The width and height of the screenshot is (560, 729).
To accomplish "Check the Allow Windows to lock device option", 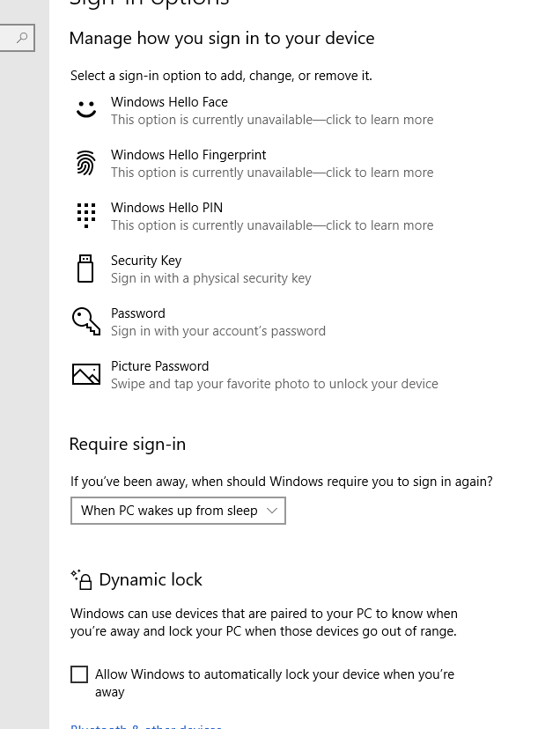I will click(x=79, y=674).
